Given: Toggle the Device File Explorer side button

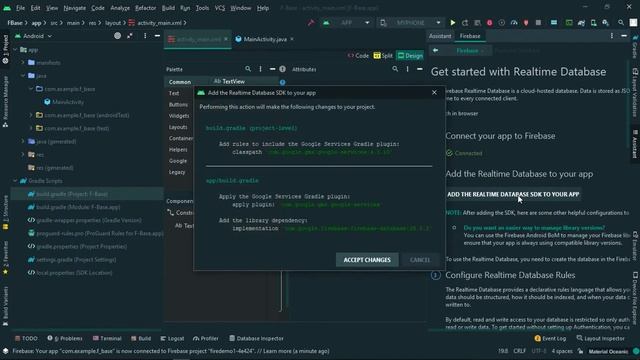Looking at the screenshot, I should click(x=635, y=298).
